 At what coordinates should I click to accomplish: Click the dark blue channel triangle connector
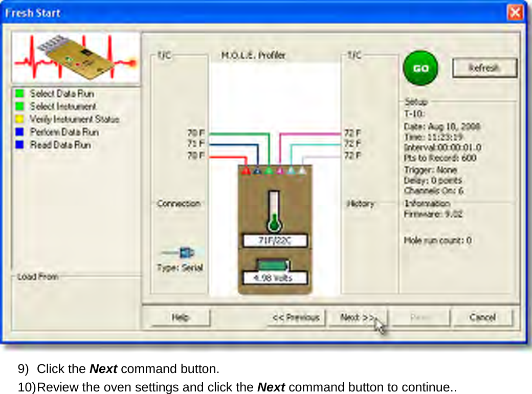point(257,170)
